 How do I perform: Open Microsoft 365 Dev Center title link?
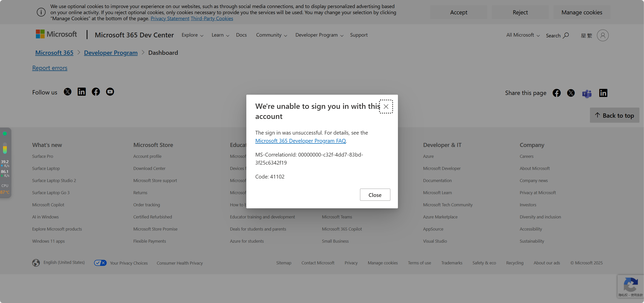[134, 35]
